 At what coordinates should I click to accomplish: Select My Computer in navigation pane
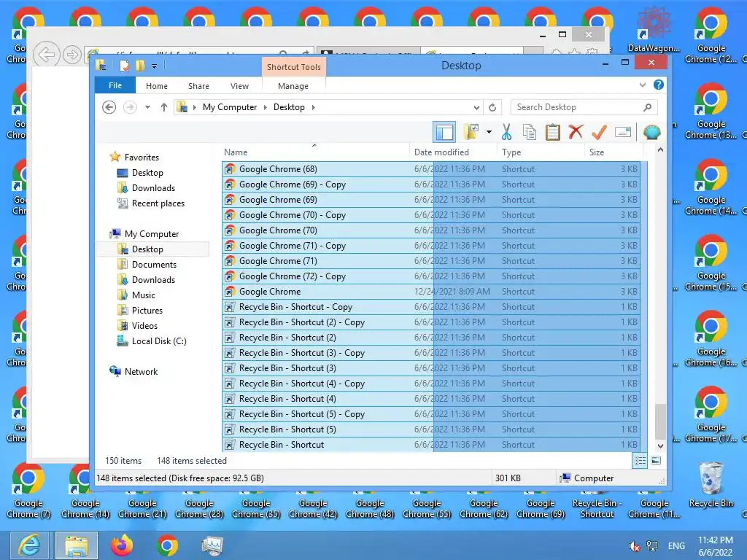pyautogui.click(x=152, y=234)
